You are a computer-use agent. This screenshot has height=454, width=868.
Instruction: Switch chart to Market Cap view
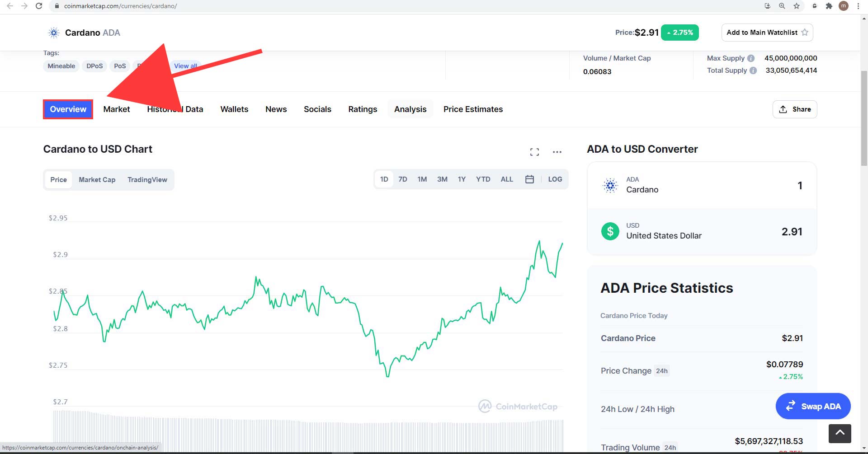click(x=97, y=180)
